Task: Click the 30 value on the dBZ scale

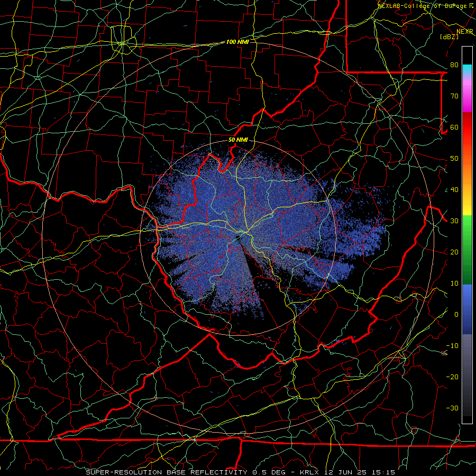Action: 454,221
